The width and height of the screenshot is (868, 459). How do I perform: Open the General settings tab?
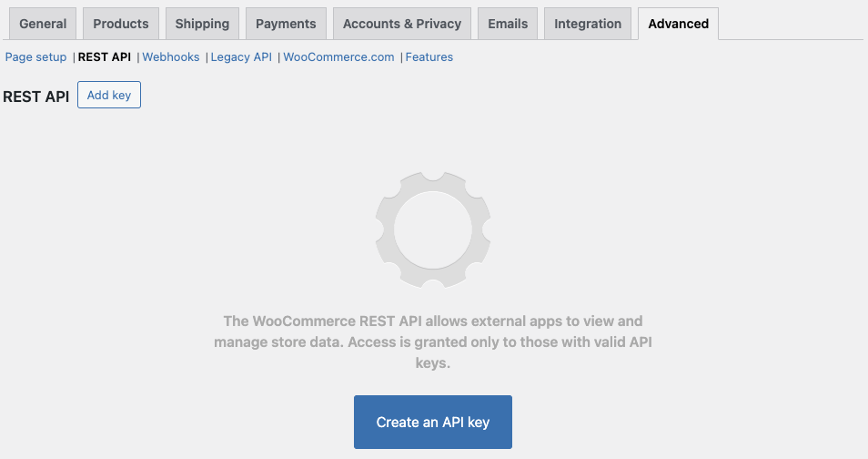click(x=43, y=24)
